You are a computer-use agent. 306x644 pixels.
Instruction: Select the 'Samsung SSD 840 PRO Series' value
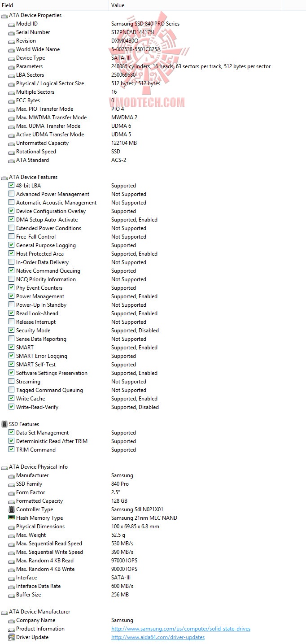tap(145, 24)
